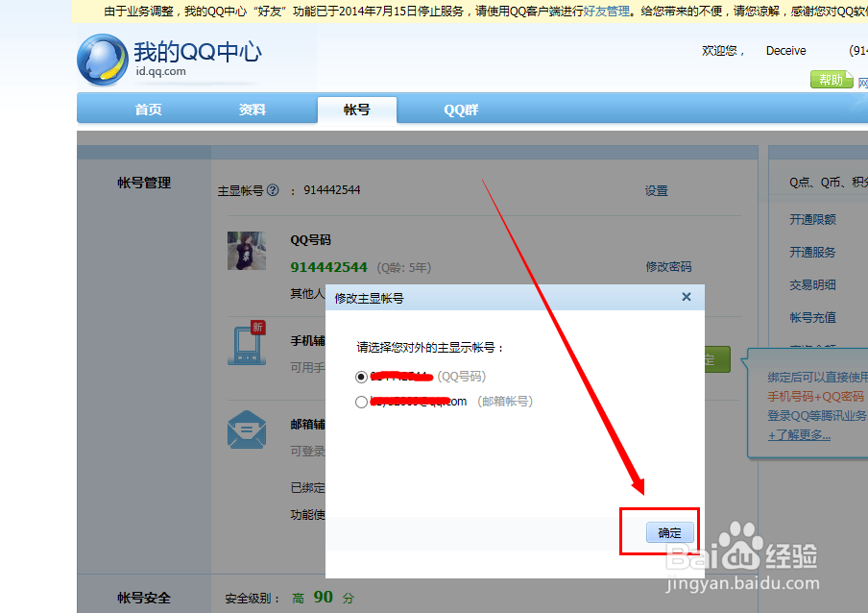Open the 资料 tab
The width and height of the screenshot is (868, 613).
(252, 110)
